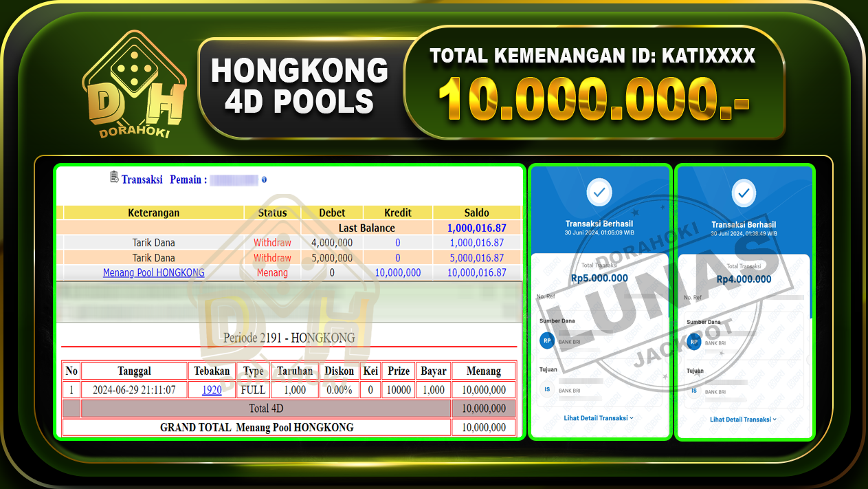The height and width of the screenshot is (489, 868).
Task: Click the IS icon on the Rp4.000.000 receipt
Action: [x=694, y=389]
